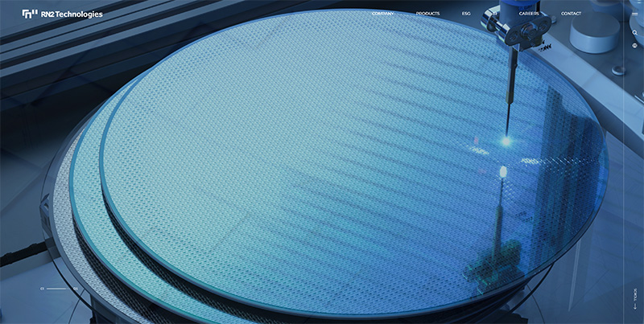This screenshot has height=324, width=644.
Task: Click the glowing laser point on wafer
Action: 506,141
